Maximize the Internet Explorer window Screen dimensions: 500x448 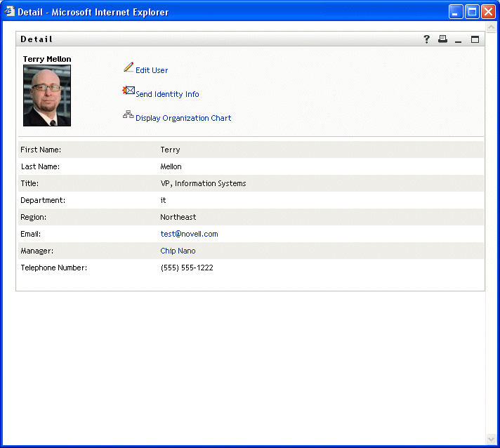472,12
